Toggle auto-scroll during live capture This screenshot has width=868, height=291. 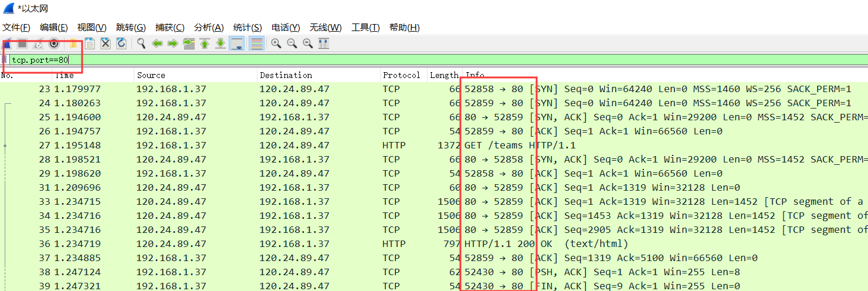237,43
